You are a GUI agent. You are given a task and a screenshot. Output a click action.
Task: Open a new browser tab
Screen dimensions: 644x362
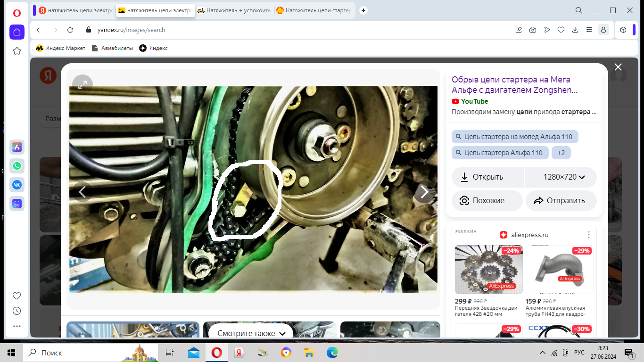pos(363,10)
